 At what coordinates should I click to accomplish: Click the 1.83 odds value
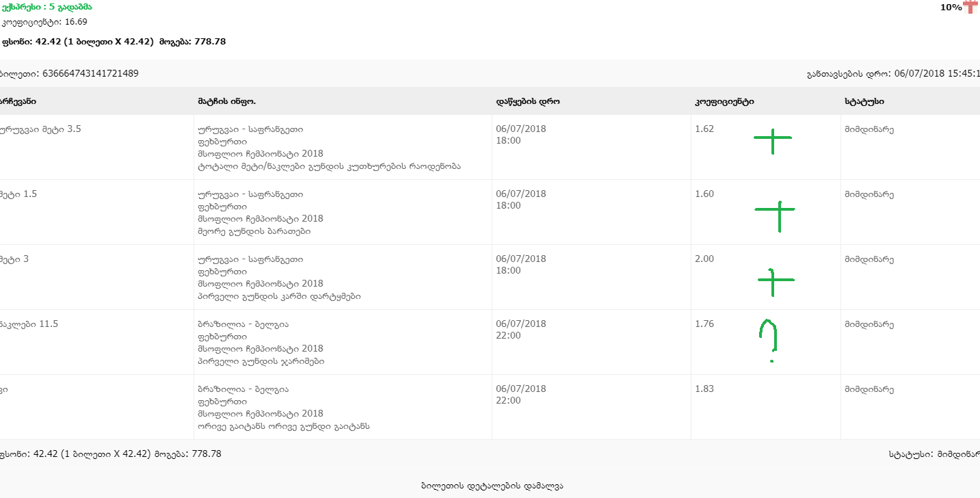pyautogui.click(x=704, y=389)
